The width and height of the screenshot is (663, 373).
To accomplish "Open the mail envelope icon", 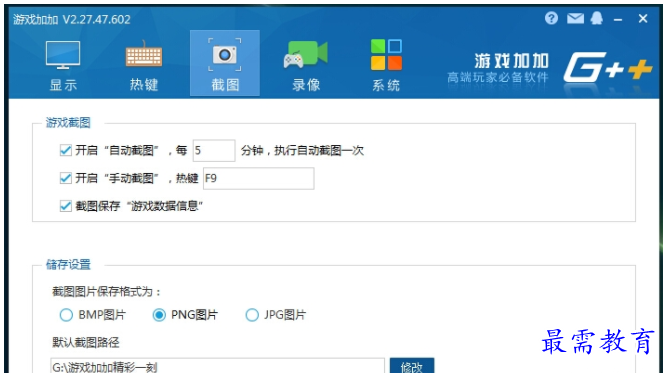I will [575, 18].
